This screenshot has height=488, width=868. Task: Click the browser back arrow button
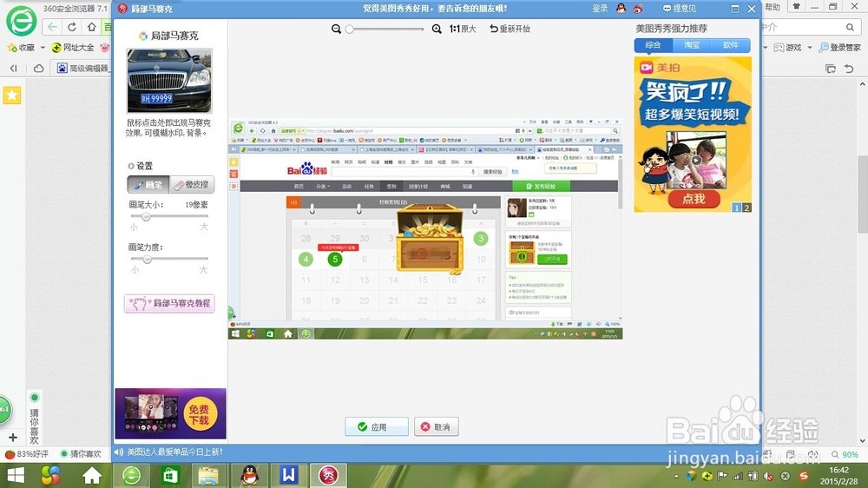52,27
